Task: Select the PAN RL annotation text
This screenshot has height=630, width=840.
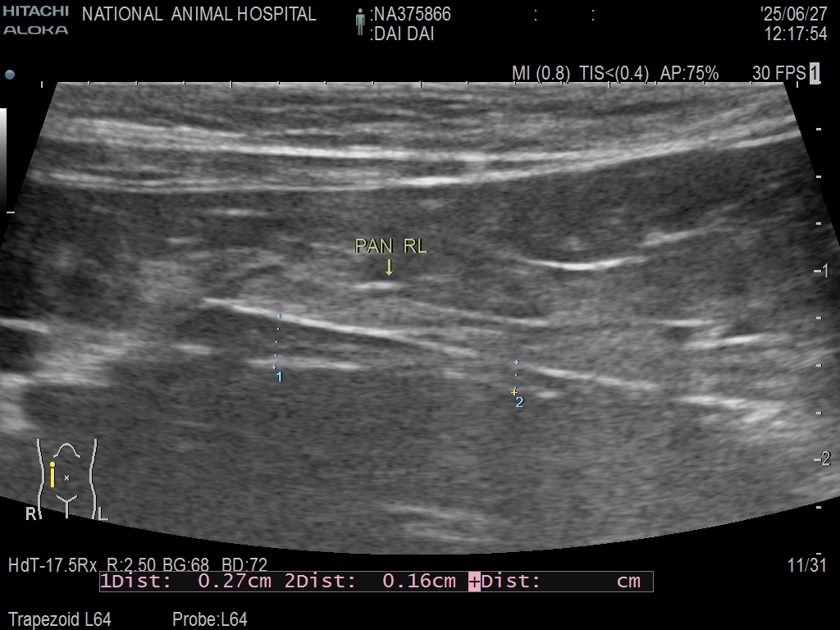Action: 390,246
